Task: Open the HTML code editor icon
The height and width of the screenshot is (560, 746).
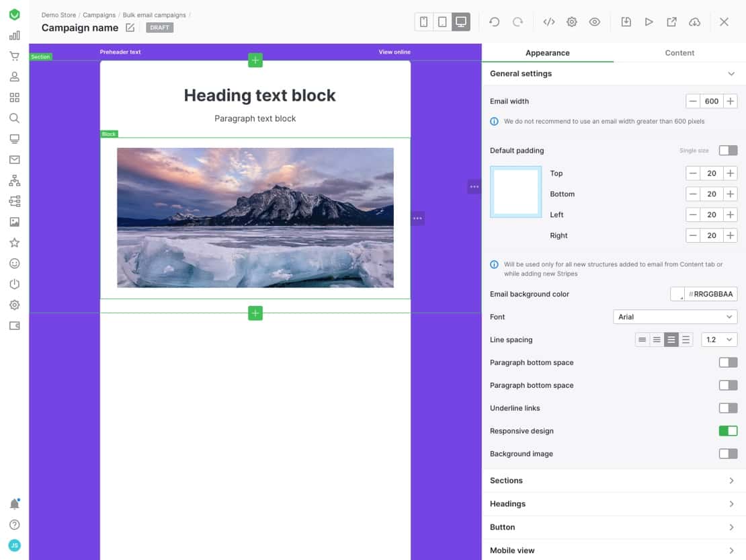Action: 549,22
